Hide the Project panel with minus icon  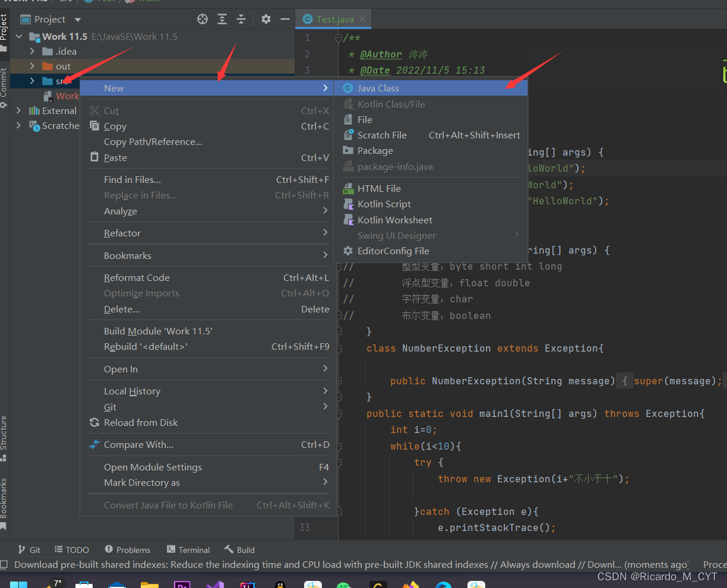coord(285,19)
